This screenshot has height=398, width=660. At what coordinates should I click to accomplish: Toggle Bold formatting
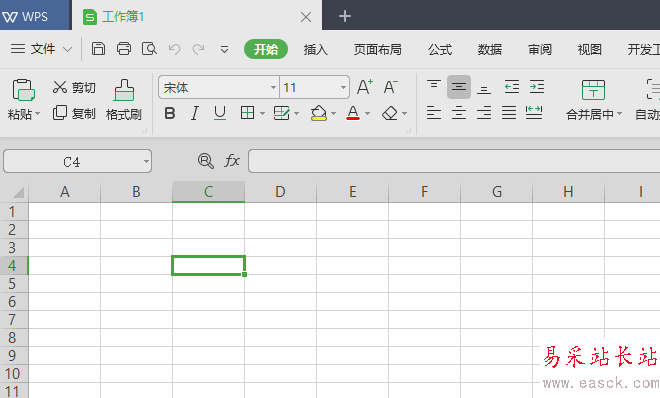(170, 113)
